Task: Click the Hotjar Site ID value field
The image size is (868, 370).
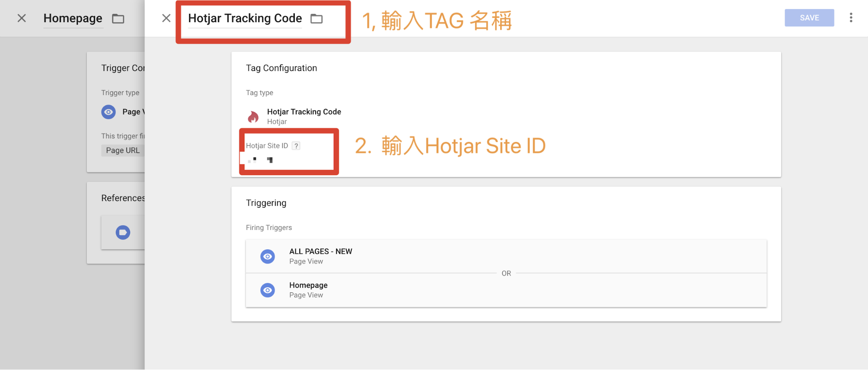Action: pos(261,160)
